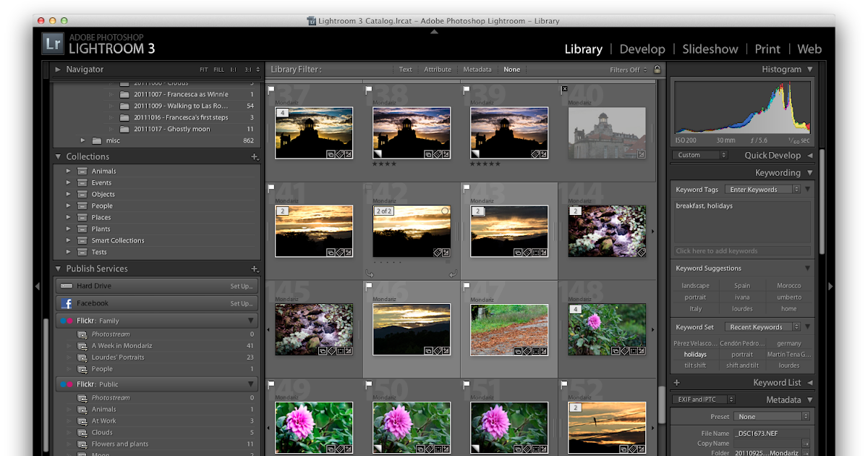Screen dimensions: 868x456
Task: Toggle the rejected flag on photo 140
Action: coord(565,89)
